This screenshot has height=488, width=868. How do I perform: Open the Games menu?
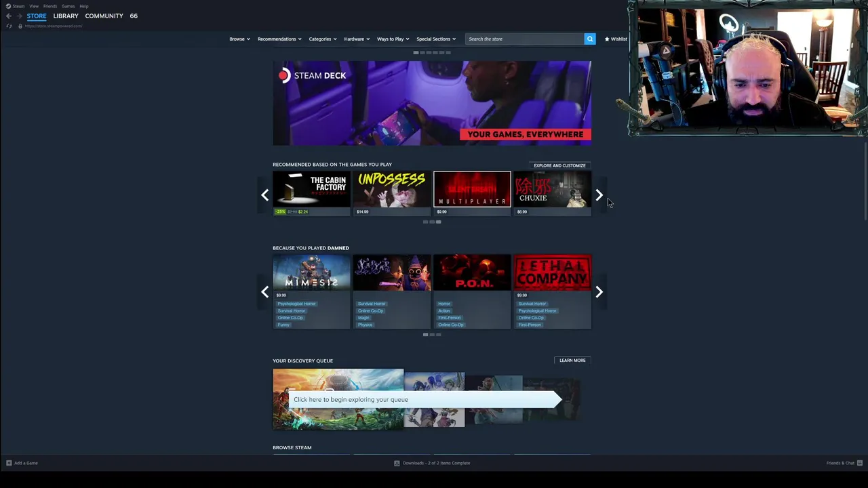(x=68, y=6)
